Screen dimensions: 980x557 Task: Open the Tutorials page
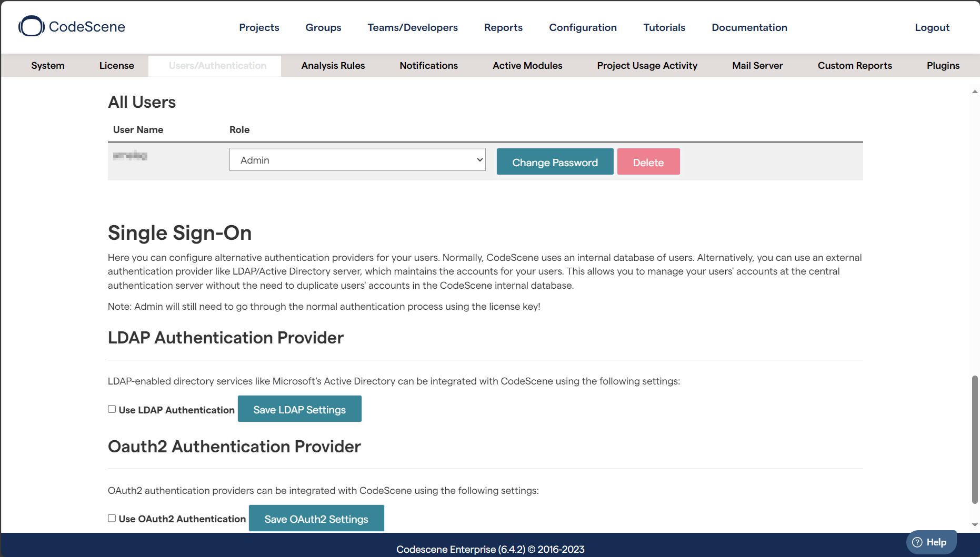coord(664,27)
